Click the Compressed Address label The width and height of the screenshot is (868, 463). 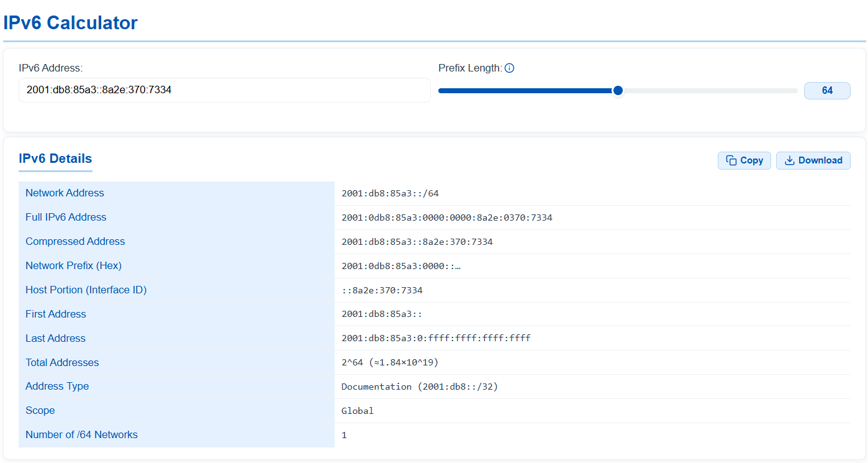75,242
